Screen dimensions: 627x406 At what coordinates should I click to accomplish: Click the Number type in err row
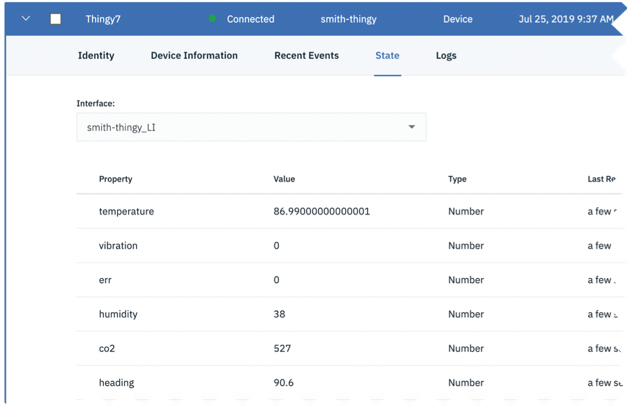[466, 280]
